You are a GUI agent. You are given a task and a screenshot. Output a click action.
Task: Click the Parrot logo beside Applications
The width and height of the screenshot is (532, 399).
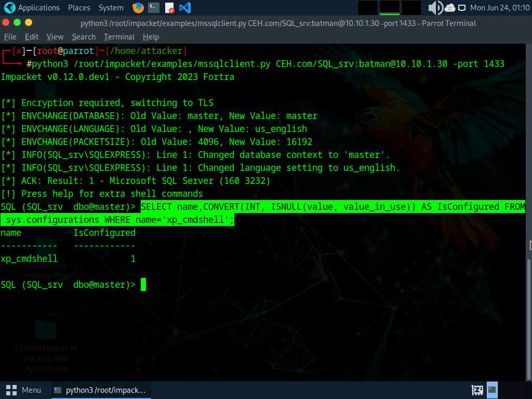(9, 8)
